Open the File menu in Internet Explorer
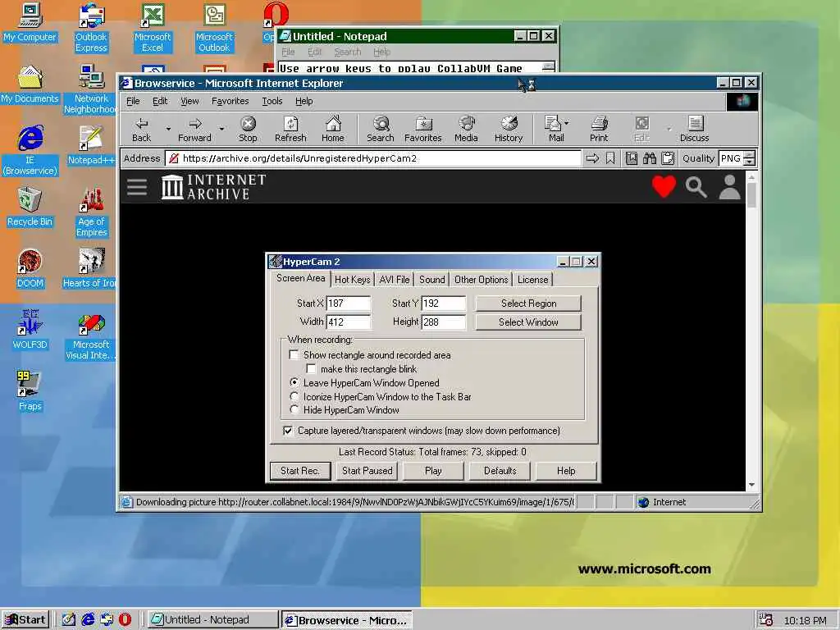The width and height of the screenshot is (840, 630). [133, 101]
